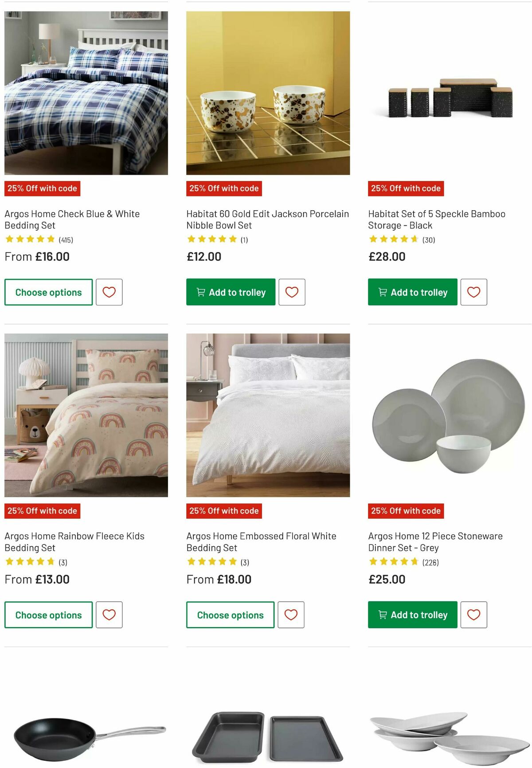
Task: Add Argos Home Check Blue & White Bedding Set to wishlist
Action: [109, 292]
